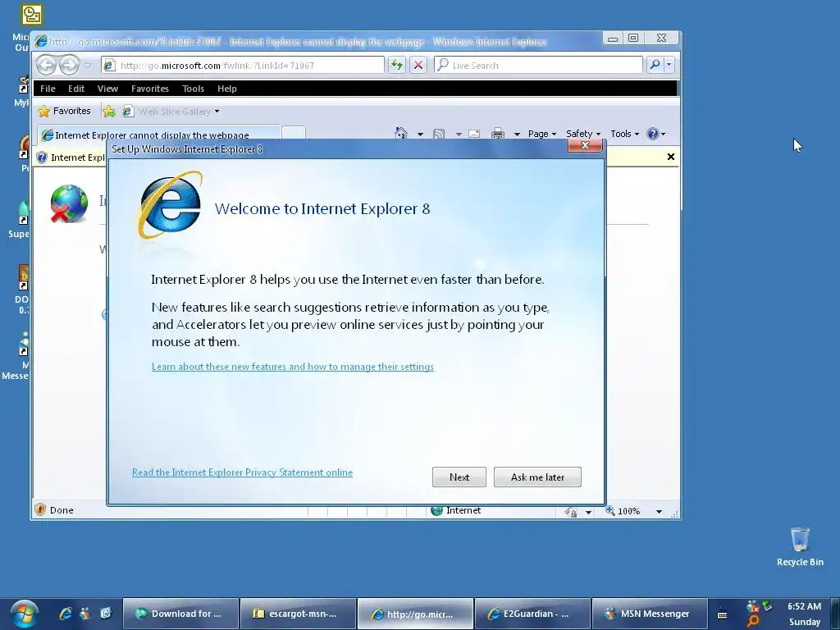Select the Recycle Bin desktop icon
Image resolution: width=840 pixels, height=630 pixels.
[800, 546]
